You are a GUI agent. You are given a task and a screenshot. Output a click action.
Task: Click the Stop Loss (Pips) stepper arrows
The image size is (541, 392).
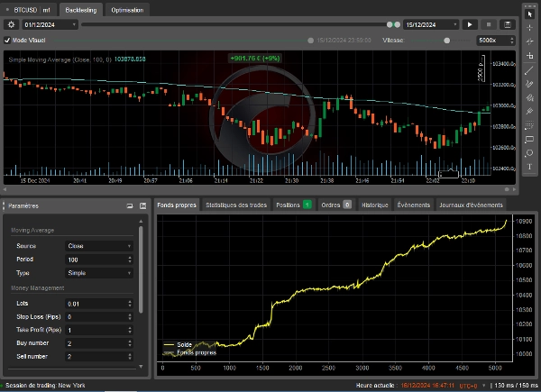pos(130,317)
